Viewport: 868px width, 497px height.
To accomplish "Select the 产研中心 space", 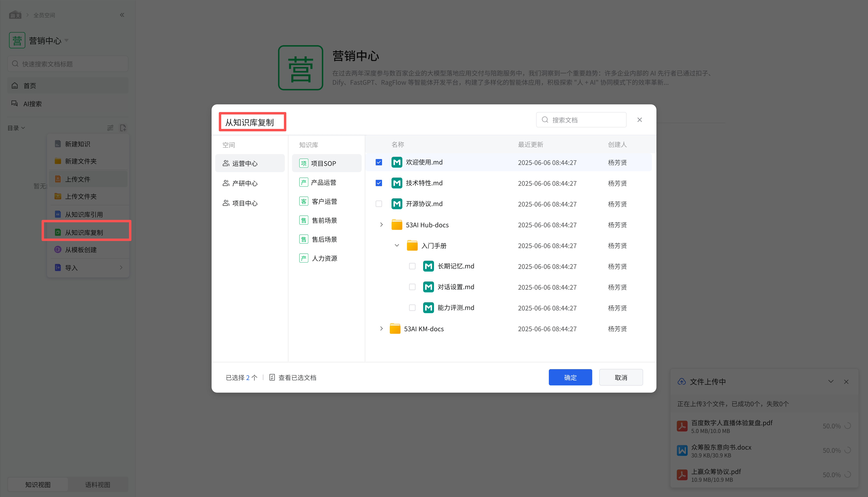I will (245, 183).
